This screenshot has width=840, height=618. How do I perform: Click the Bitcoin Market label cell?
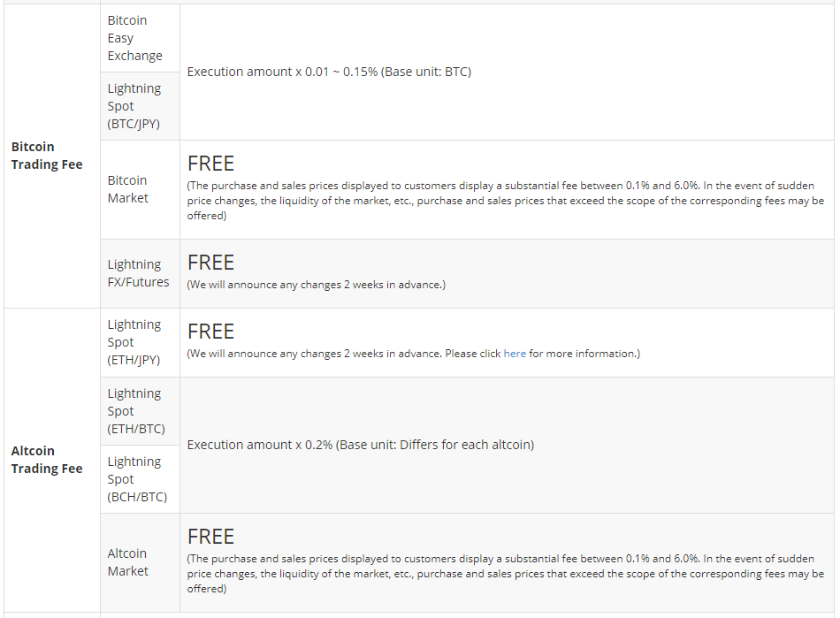pos(128,189)
